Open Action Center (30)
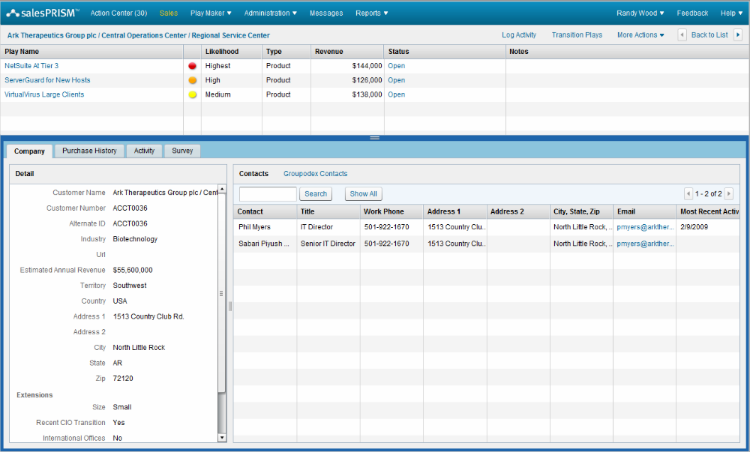This screenshot has height=452, width=750. (119, 13)
